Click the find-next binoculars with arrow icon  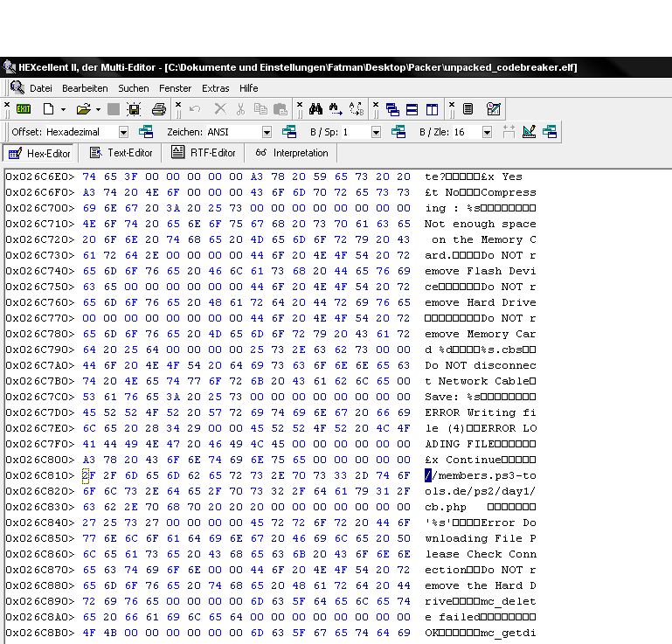[336, 109]
